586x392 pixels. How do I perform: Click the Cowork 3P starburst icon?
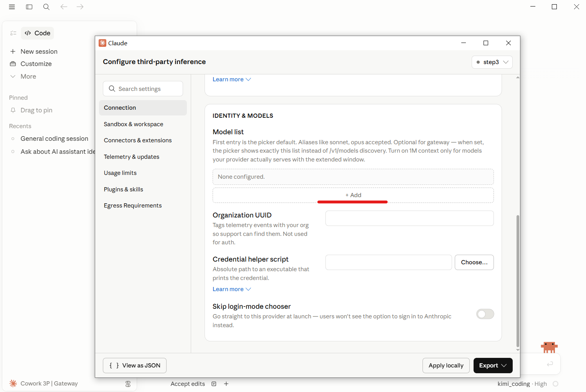point(13,383)
